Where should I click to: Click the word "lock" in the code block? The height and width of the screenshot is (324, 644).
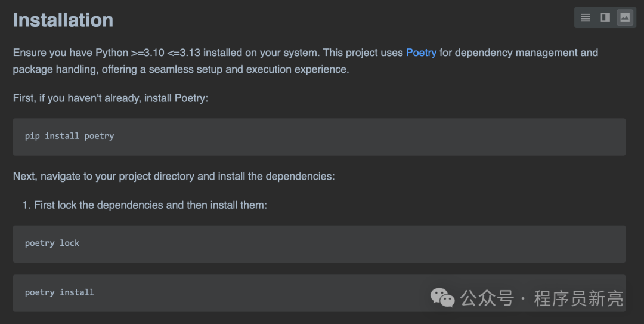[69, 243]
